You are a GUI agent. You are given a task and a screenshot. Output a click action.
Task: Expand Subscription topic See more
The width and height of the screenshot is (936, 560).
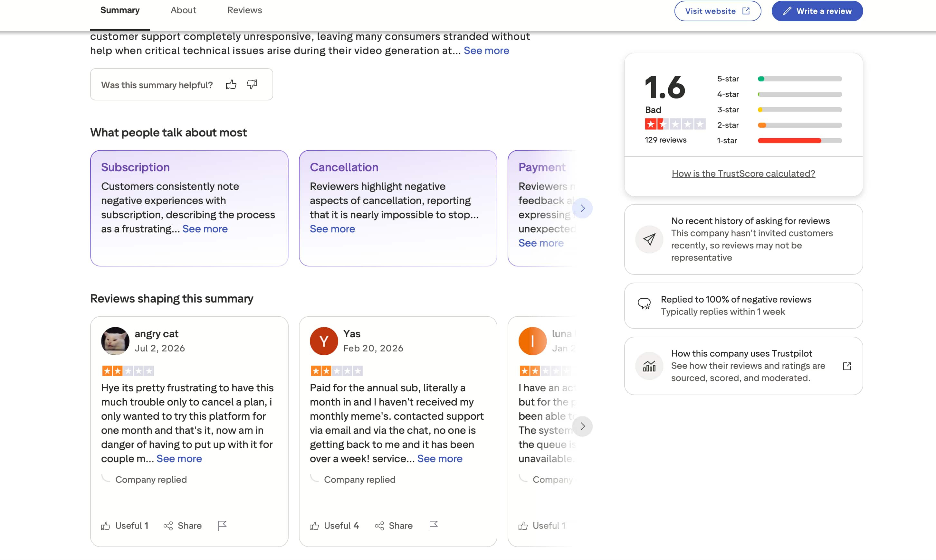(x=205, y=229)
